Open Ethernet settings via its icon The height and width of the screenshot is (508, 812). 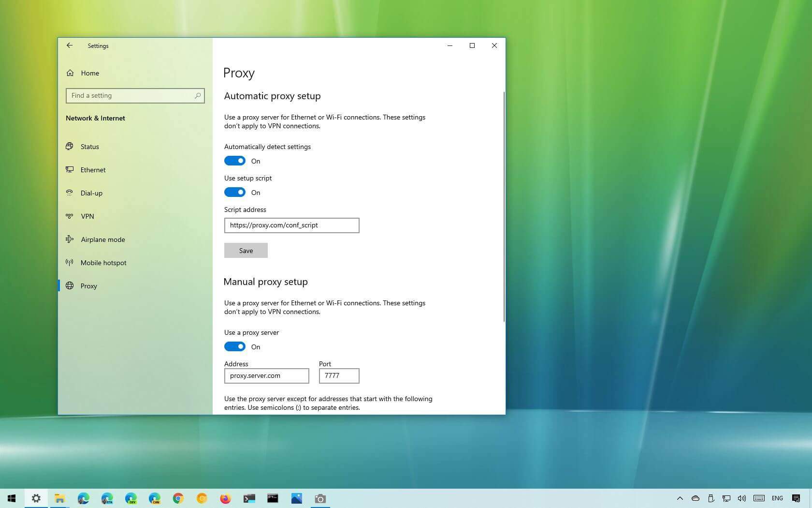click(x=70, y=169)
